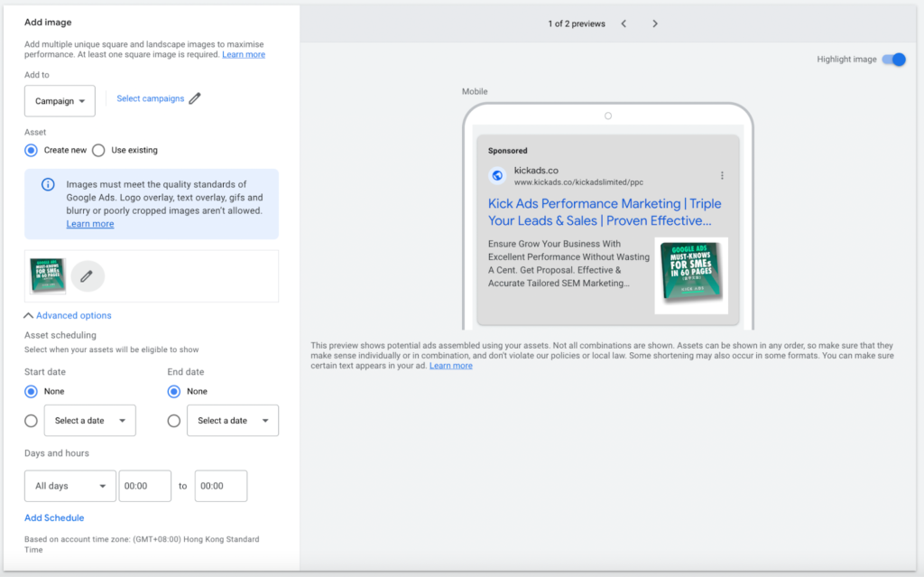Viewport: 924px width, 577px height.
Task: Select None for Start date
Action: click(32, 391)
